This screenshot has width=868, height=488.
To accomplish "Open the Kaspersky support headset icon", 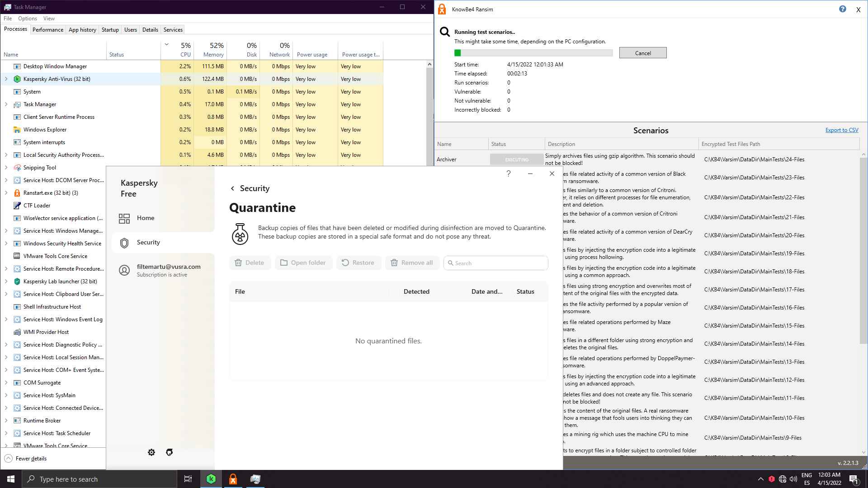I will pyautogui.click(x=170, y=452).
